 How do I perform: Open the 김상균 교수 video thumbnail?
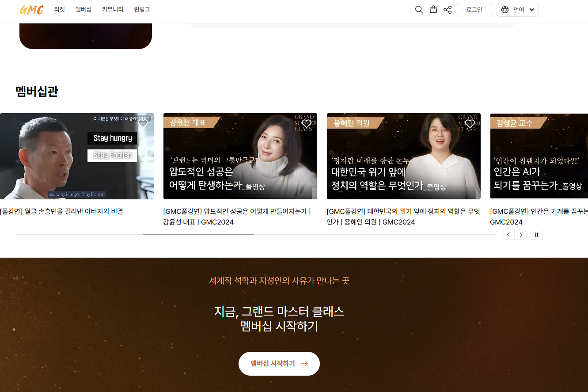[539, 156]
